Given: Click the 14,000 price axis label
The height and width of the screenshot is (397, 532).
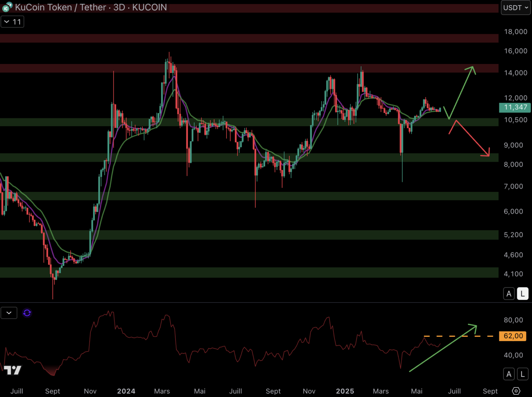Looking at the screenshot, I should (515, 73).
